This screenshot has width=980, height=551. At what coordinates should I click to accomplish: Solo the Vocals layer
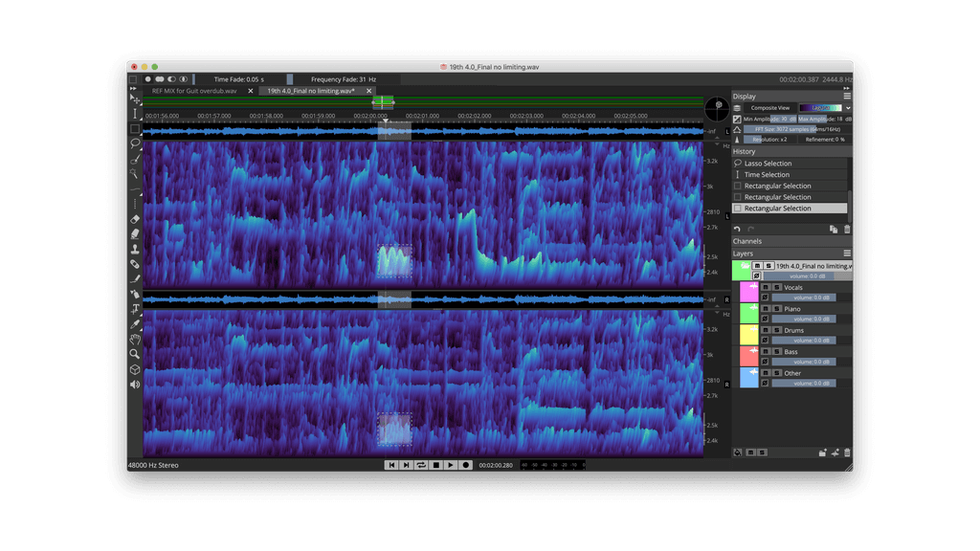point(775,287)
